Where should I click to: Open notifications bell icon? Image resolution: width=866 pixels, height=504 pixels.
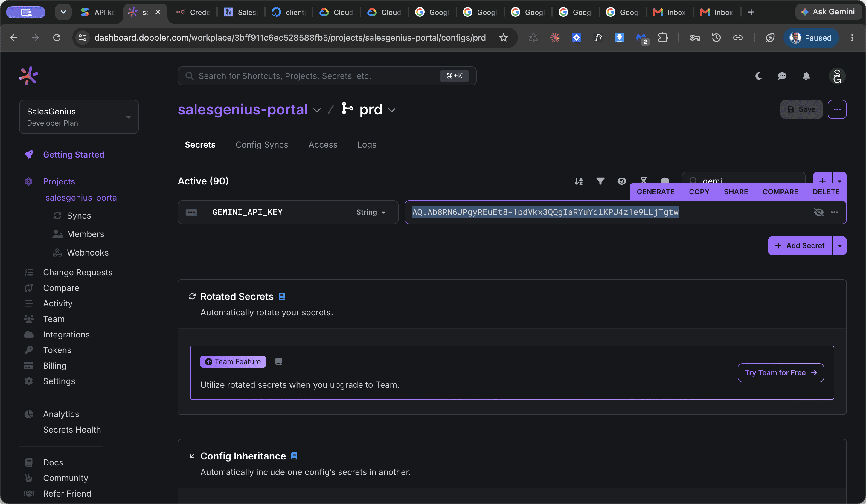click(806, 76)
